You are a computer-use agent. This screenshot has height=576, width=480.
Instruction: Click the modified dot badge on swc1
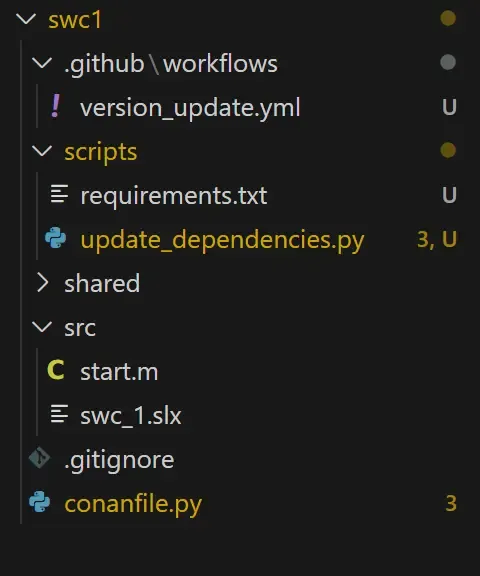[448, 18]
